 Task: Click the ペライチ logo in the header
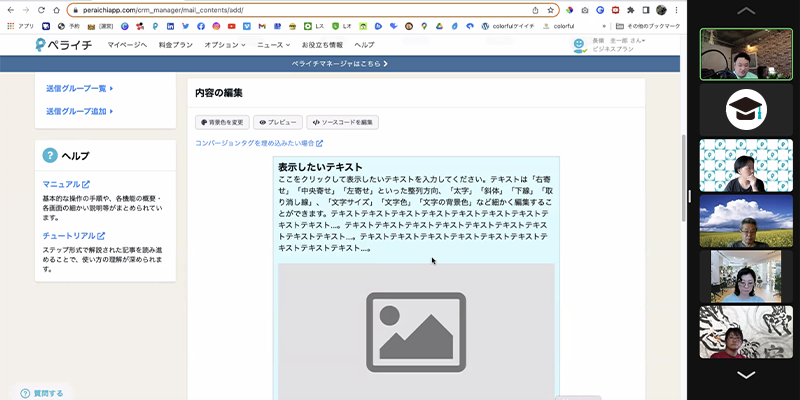point(62,45)
